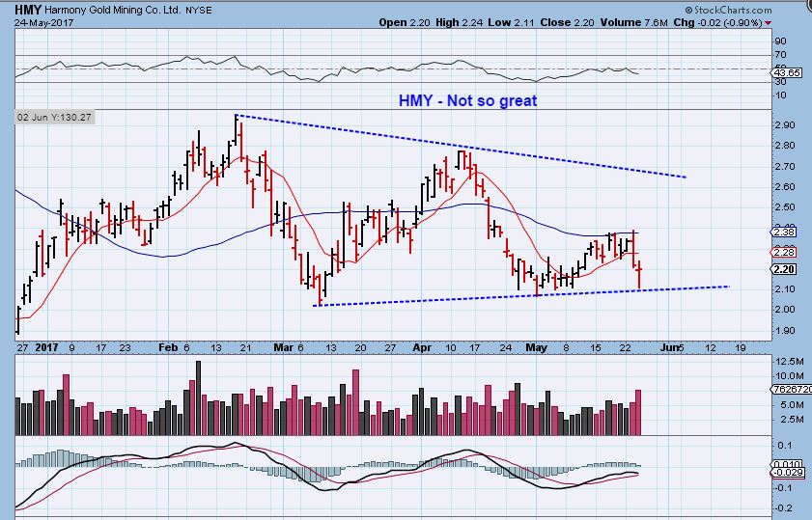Click the date axis label 22

(626, 348)
